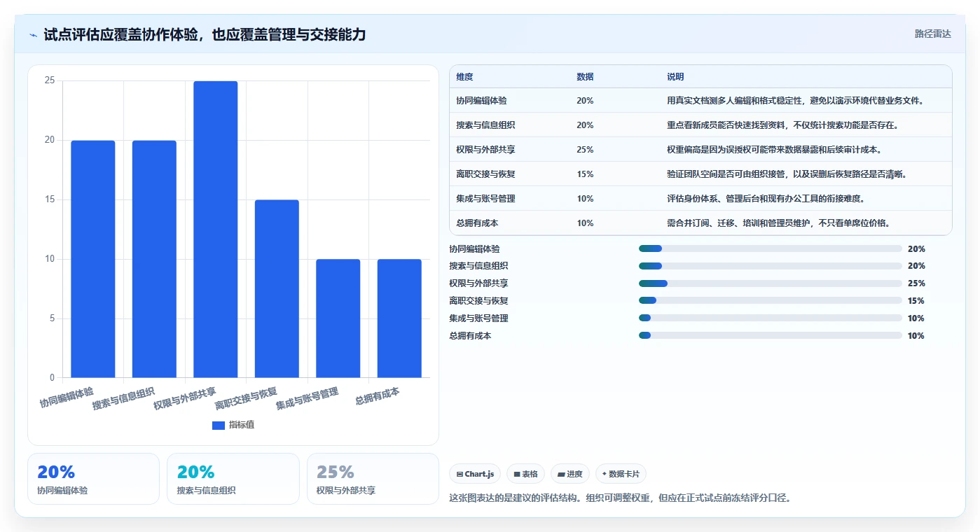Click the 数据 table column header
Viewport: 980px width, 532px height.
585,77
